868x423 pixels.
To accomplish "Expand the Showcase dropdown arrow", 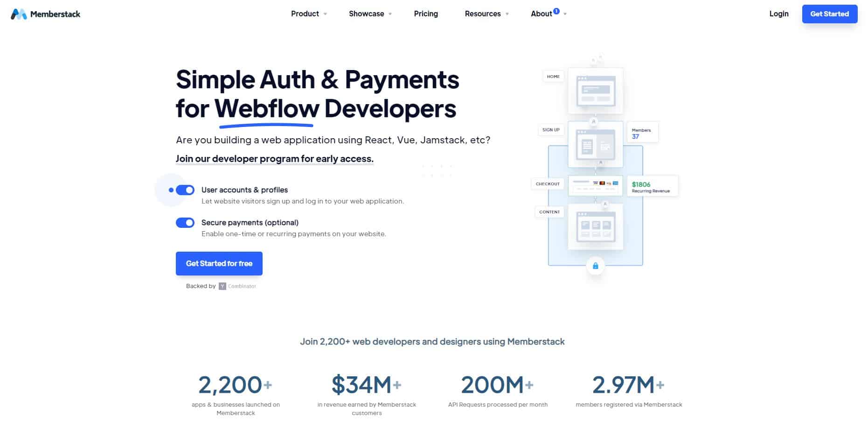I will [x=390, y=14].
